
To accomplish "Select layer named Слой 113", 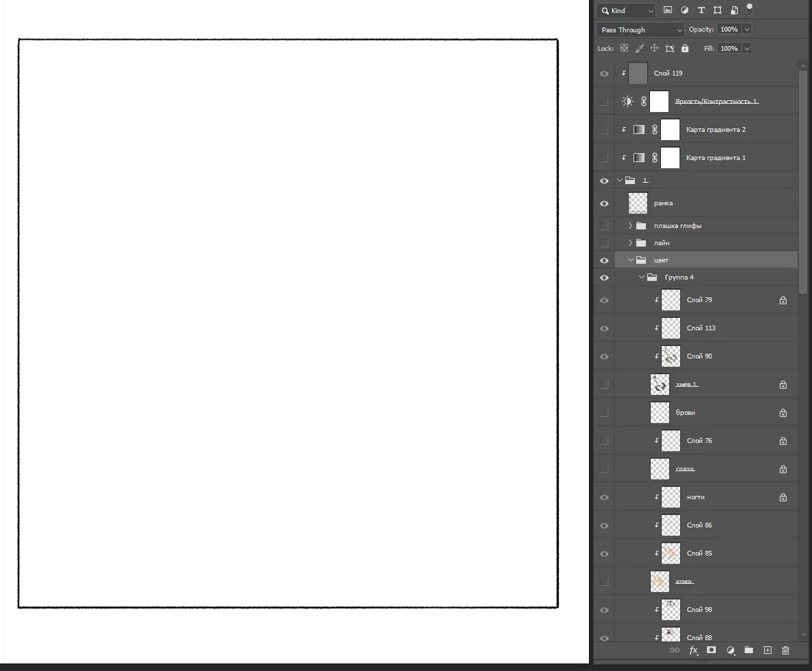I will coord(701,328).
